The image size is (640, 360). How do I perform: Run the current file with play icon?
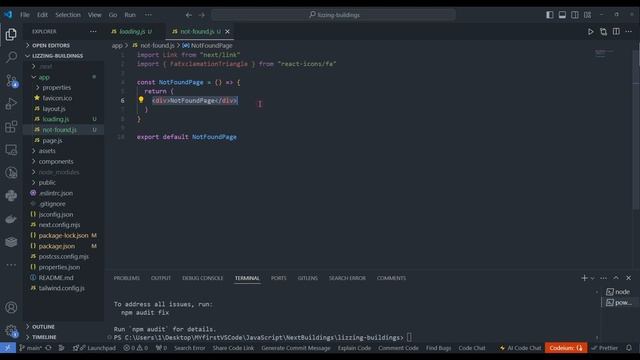[590, 31]
